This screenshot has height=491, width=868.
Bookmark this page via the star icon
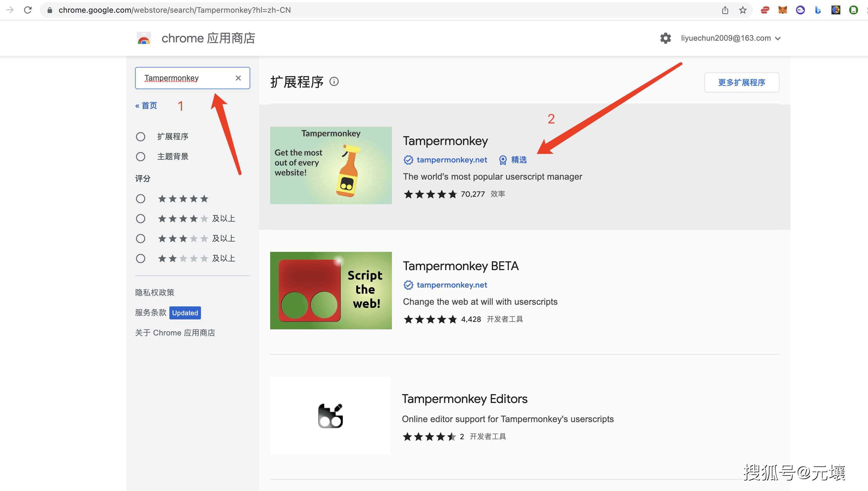[x=743, y=10]
